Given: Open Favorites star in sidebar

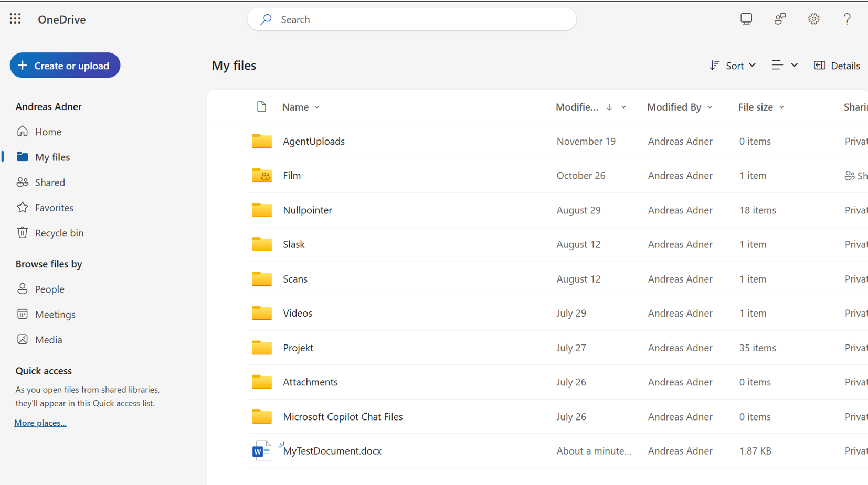Looking at the screenshot, I should [x=22, y=208].
